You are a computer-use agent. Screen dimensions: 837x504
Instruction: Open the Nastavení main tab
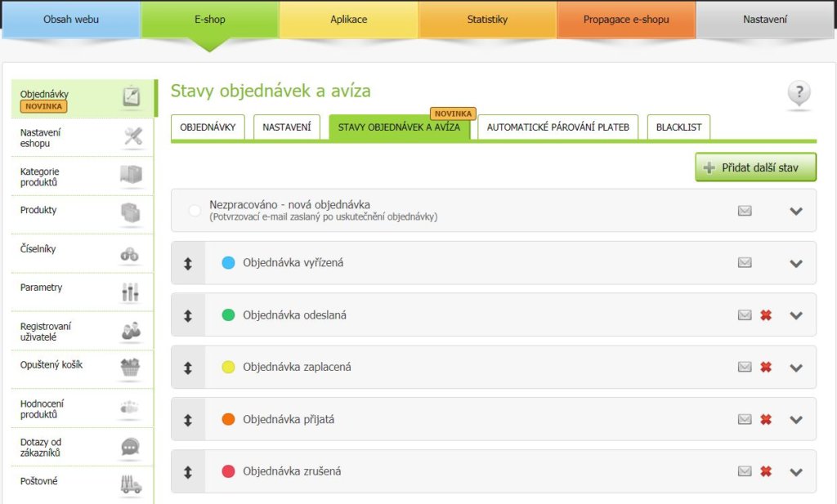pos(765,20)
